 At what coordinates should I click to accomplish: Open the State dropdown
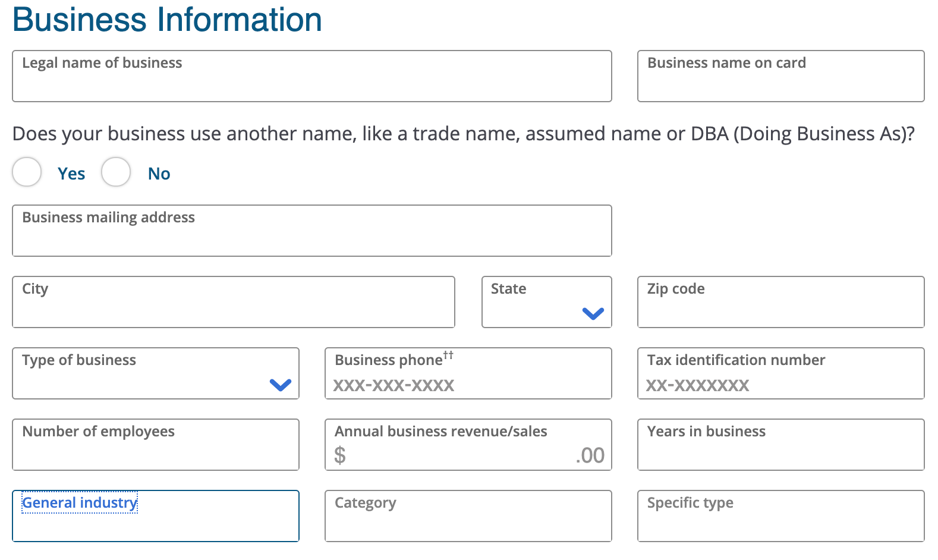547,302
